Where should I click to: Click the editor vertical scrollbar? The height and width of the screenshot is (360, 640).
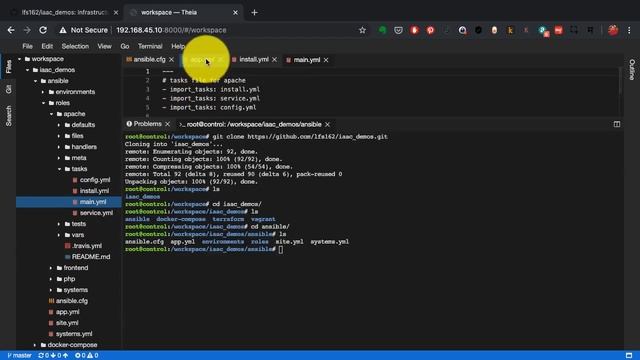[x=621, y=81]
